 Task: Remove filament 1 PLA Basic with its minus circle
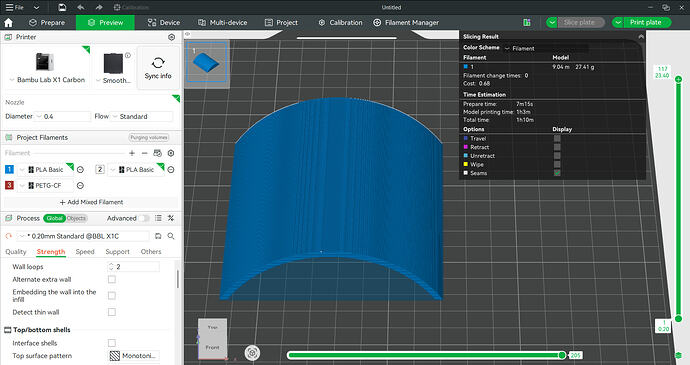point(80,170)
